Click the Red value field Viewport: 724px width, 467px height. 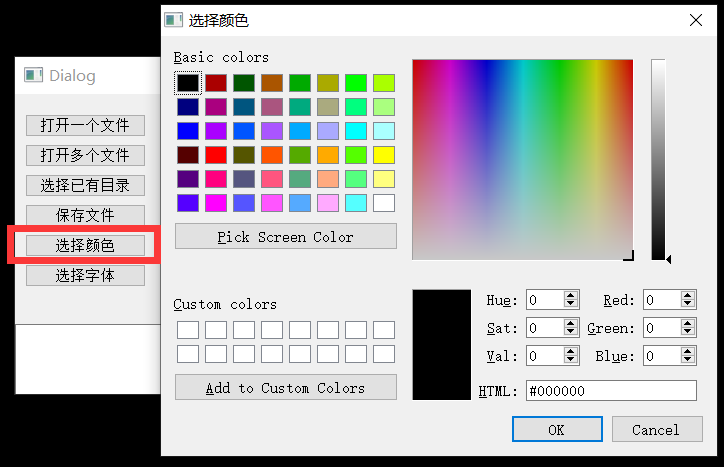click(x=662, y=300)
